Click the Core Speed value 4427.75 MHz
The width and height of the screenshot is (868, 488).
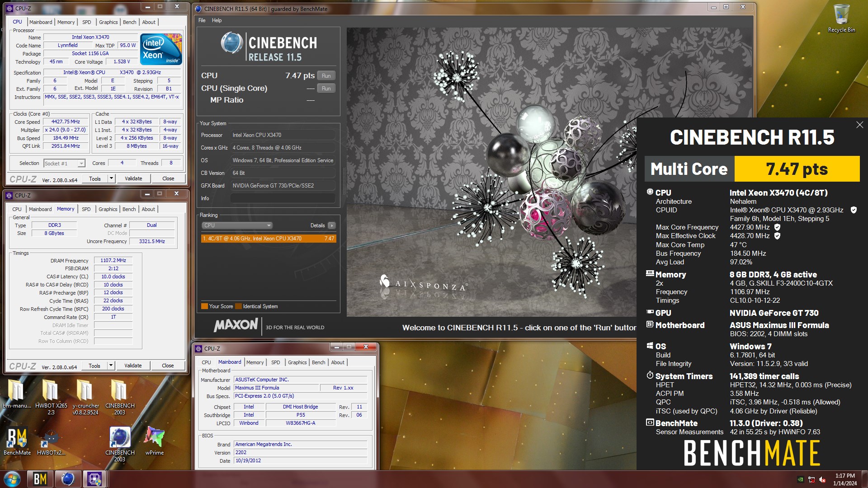point(66,122)
